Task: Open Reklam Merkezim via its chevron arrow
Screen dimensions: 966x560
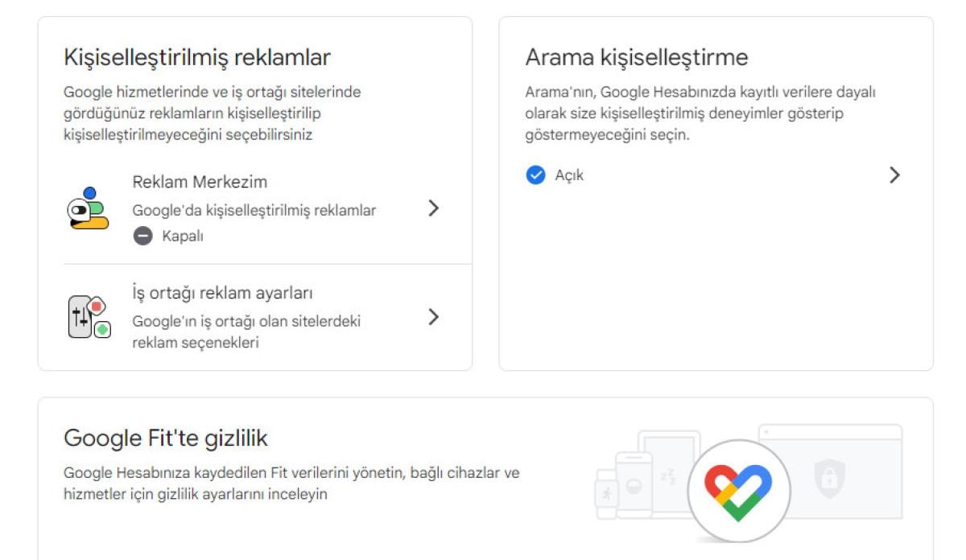Action: 433,208
